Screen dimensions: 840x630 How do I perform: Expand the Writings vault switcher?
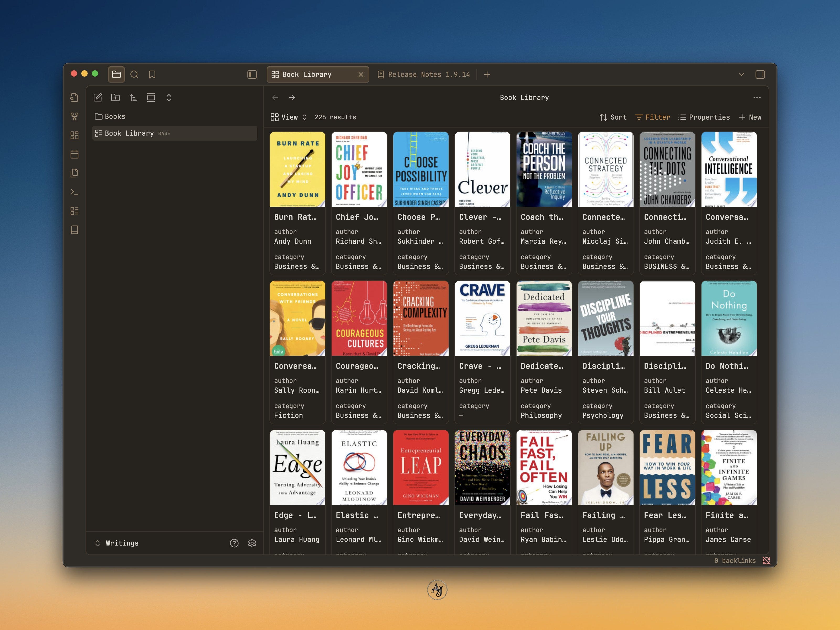pyautogui.click(x=118, y=543)
